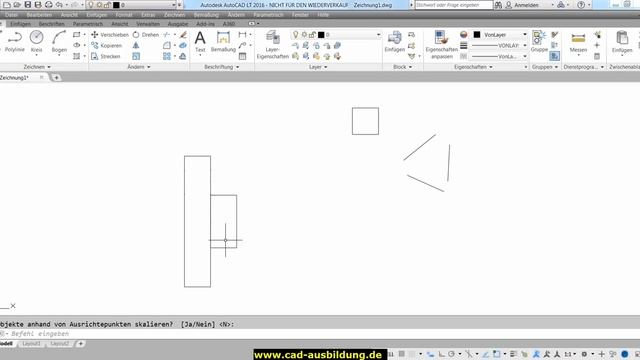Click the Befehl eingeben command line field
The height and width of the screenshot is (360, 640).
pos(320,333)
